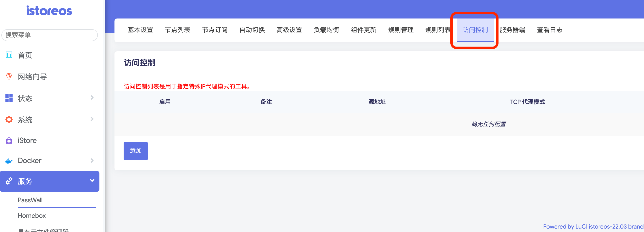Click the services gears icon

pyautogui.click(x=9, y=181)
